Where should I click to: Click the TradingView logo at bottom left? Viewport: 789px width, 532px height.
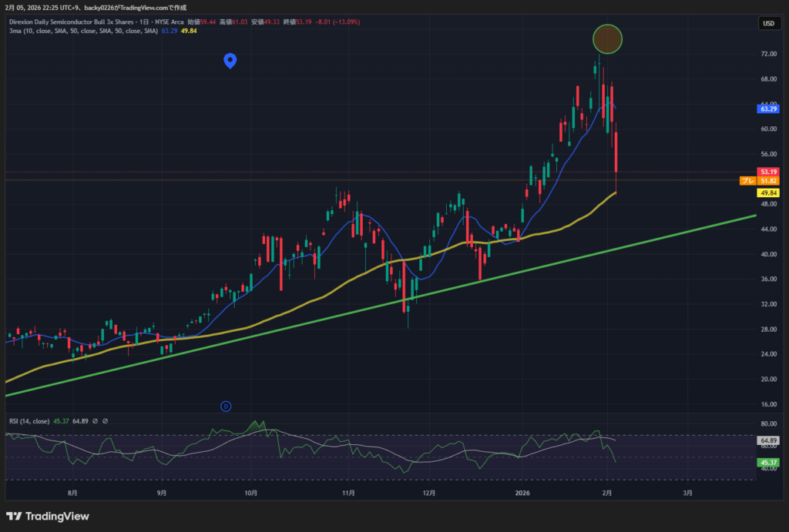[48, 516]
